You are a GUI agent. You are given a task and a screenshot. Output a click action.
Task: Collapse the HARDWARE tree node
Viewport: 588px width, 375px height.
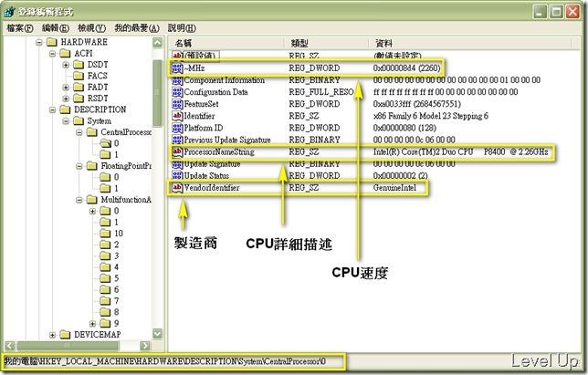pyautogui.click(x=39, y=42)
